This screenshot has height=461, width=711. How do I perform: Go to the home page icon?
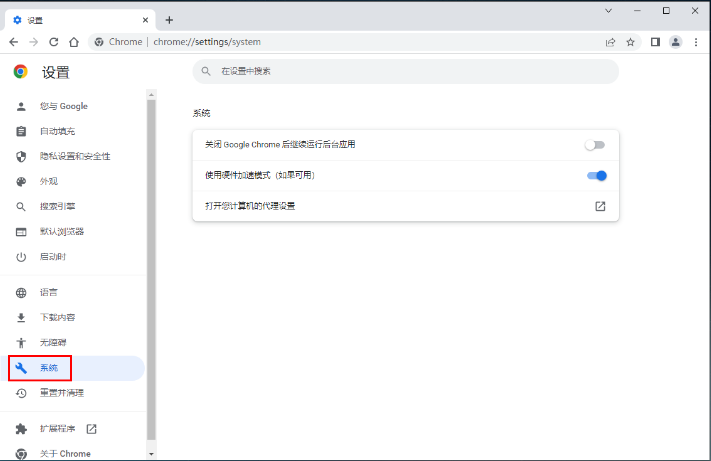(x=74, y=42)
